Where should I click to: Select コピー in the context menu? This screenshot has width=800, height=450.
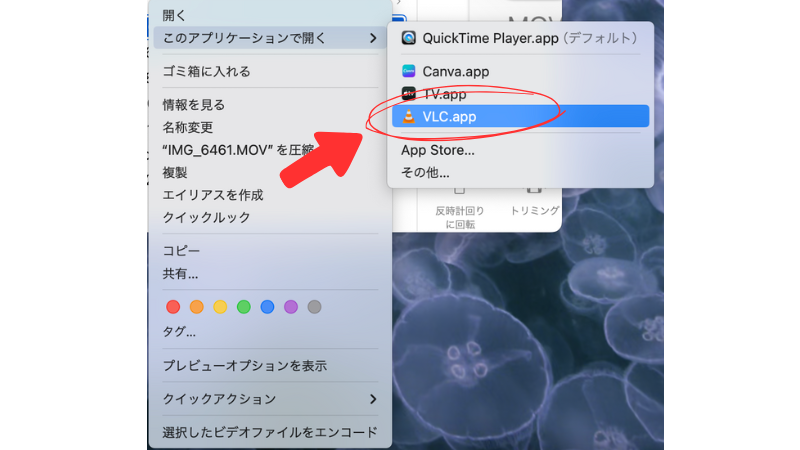[270, 251]
